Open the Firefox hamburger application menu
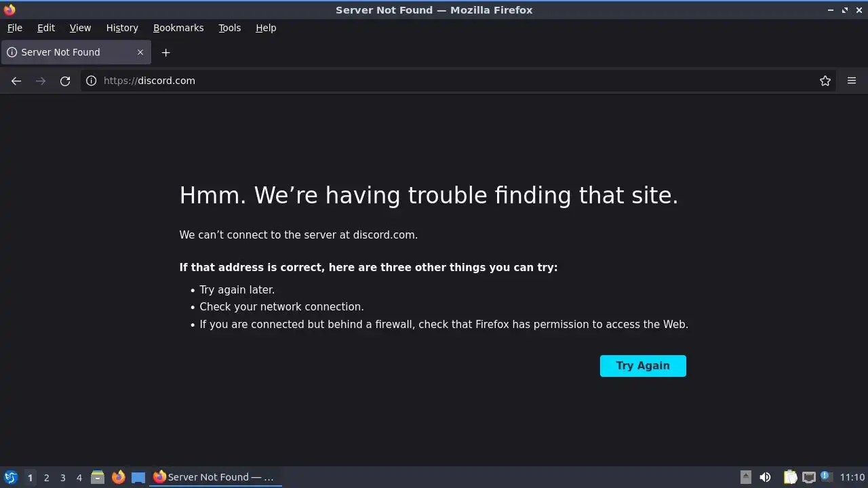 point(852,81)
